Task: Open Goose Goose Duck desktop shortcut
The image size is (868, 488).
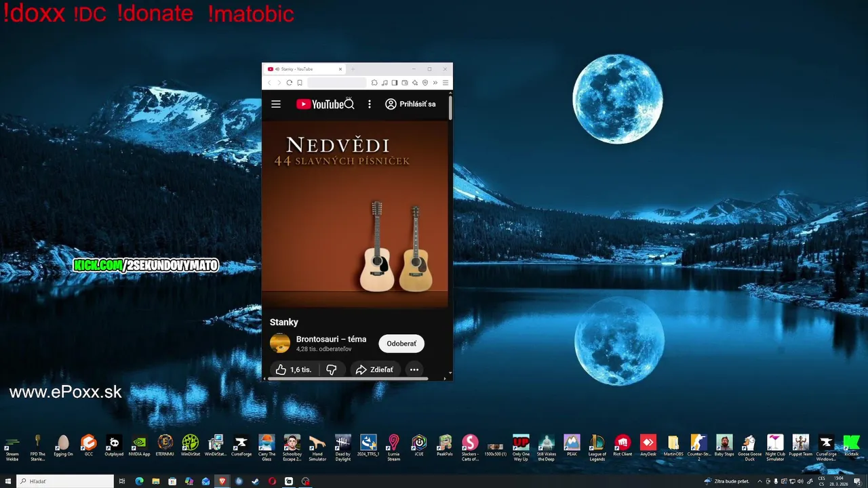Action: pos(750,447)
